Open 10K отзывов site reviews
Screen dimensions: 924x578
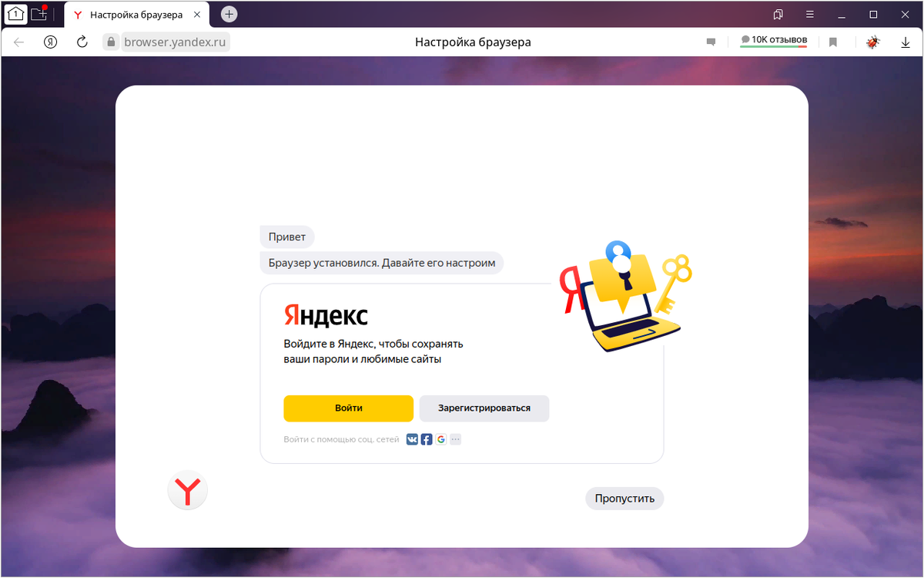coord(773,40)
